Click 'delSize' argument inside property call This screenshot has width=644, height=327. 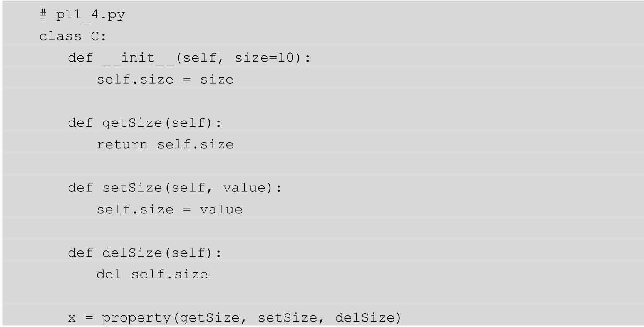click(x=365, y=318)
